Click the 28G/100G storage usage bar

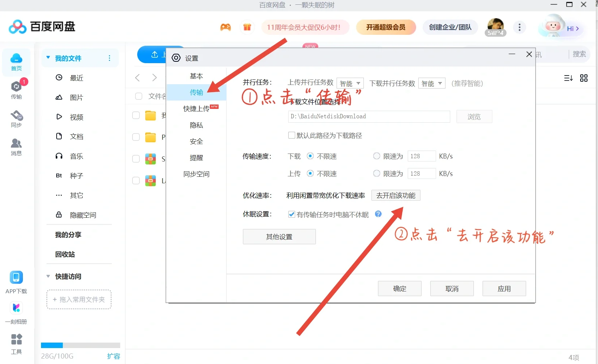click(81, 345)
